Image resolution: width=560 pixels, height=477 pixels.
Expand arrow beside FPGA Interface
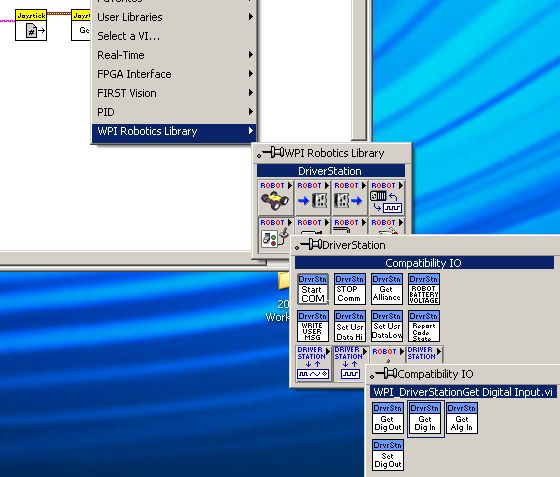point(251,74)
